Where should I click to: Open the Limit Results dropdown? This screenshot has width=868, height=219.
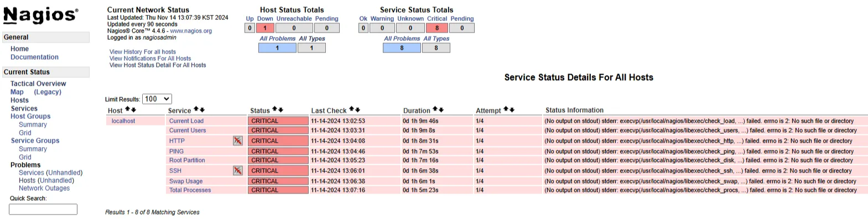(157, 99)
